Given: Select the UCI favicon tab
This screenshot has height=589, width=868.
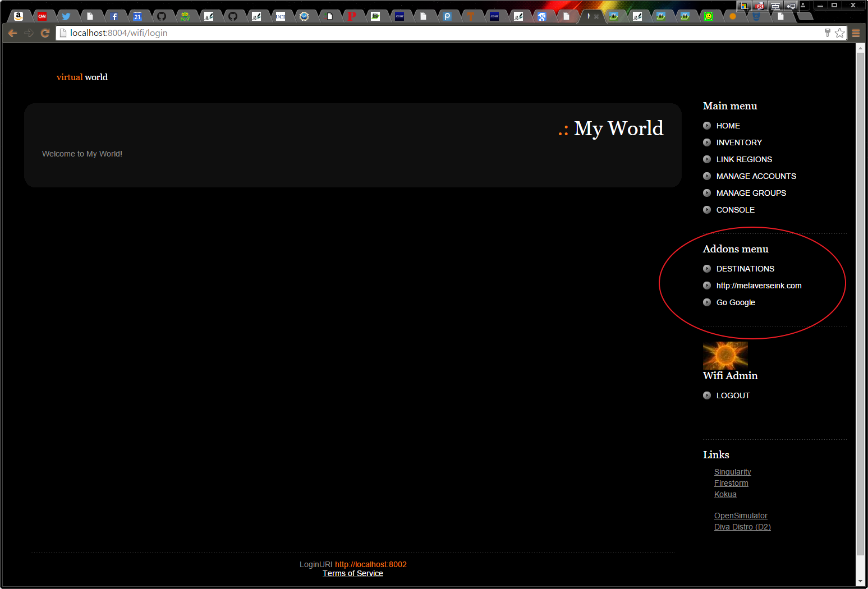Looking at the screenshot, I should (x=280, y=16).
